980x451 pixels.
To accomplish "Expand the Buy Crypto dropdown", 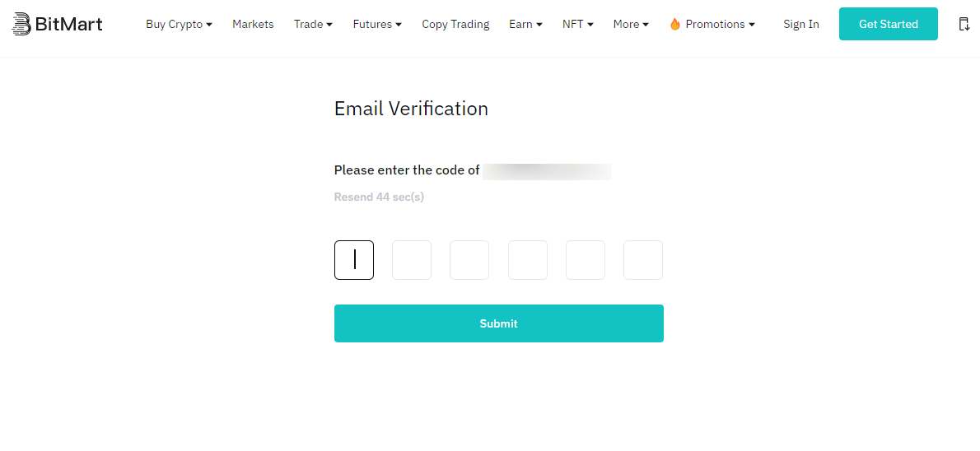I will [179, 24].
